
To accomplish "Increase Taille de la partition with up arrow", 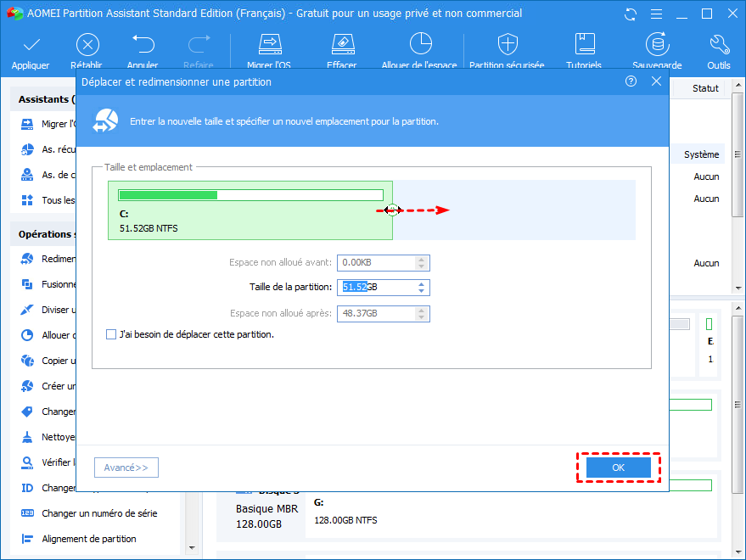I will [x=421, y=284].
